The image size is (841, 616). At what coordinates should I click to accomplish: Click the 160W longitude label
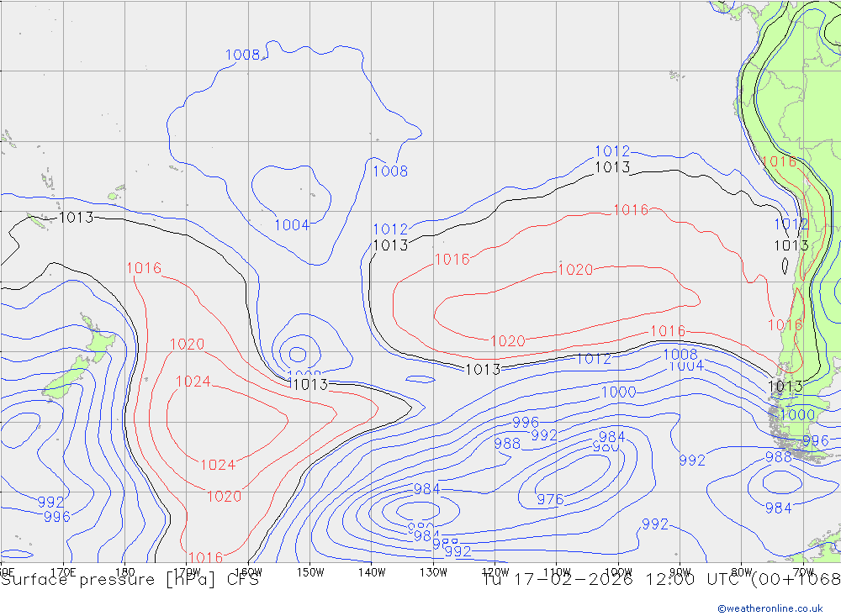[x=248, y=572]
